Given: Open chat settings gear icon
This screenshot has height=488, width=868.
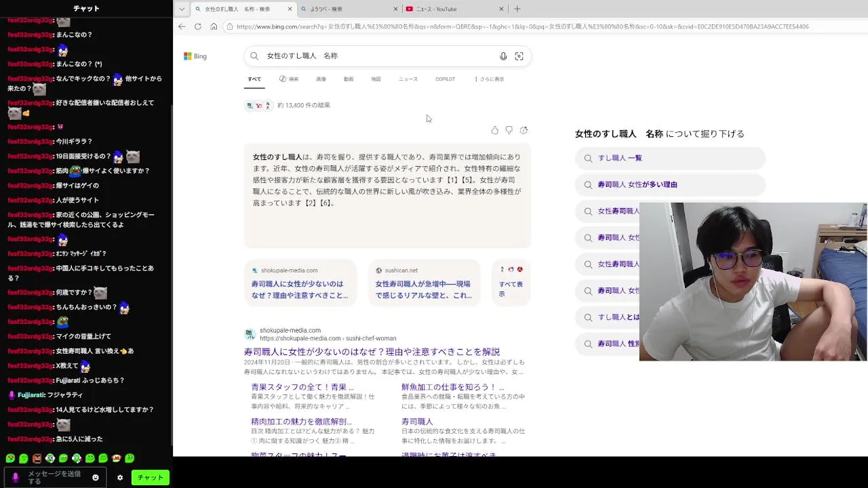Looking at the screenshot, I should [x=120, y=477].
